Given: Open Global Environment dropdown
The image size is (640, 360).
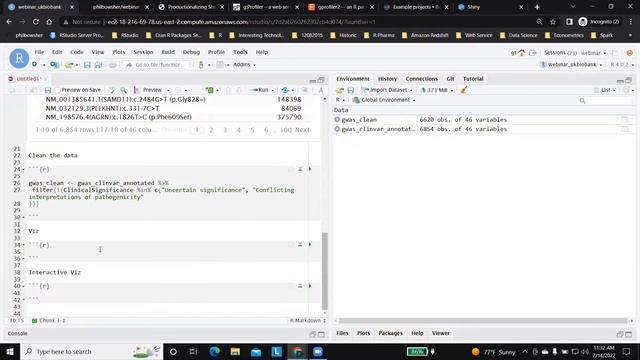Looking at the screenshot, I should (384, 100).
